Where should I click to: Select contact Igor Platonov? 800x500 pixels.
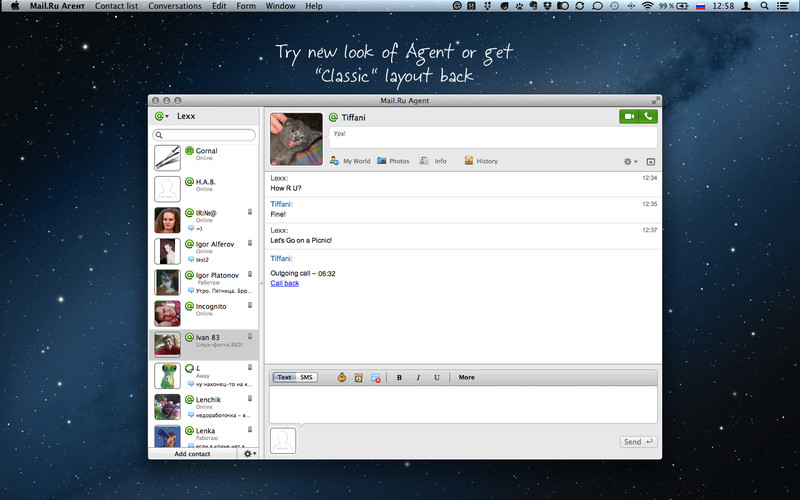[x=204, y=282]
